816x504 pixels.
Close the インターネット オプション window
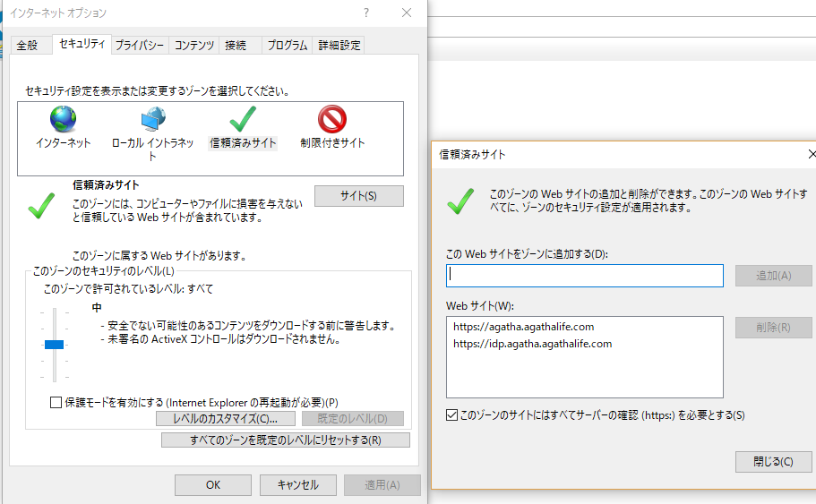407,13
